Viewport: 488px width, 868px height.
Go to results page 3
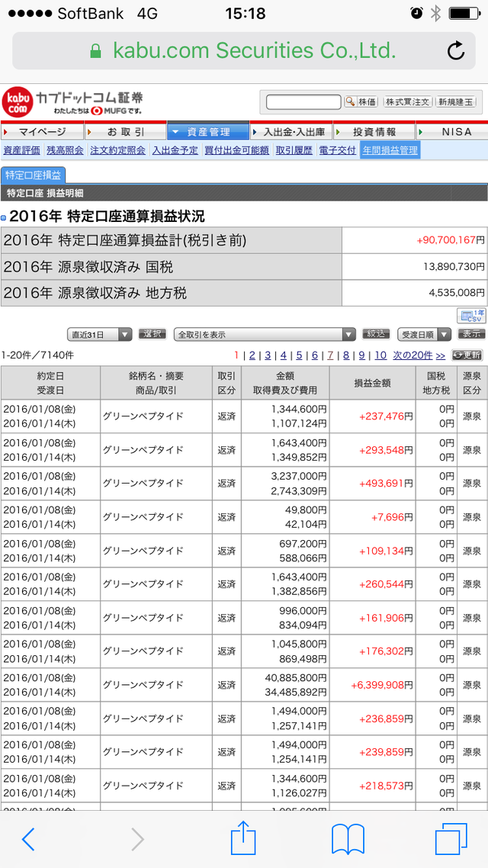[267, 355]
